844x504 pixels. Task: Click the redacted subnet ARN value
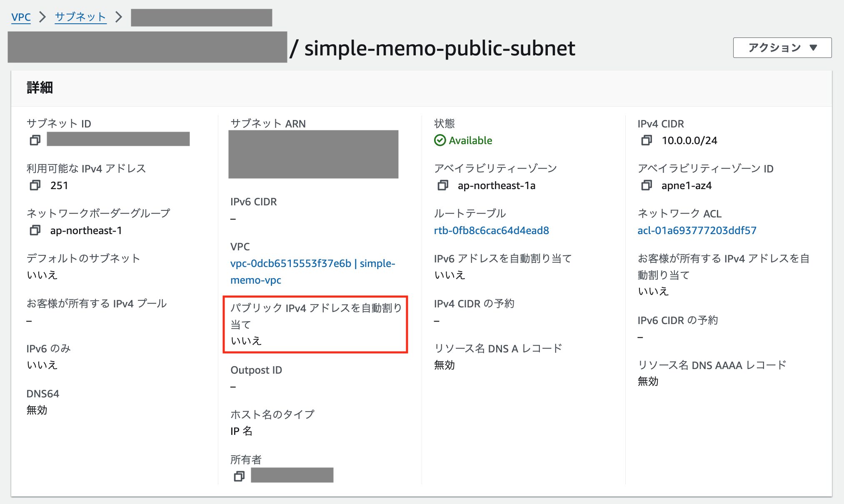pos(314,154)
